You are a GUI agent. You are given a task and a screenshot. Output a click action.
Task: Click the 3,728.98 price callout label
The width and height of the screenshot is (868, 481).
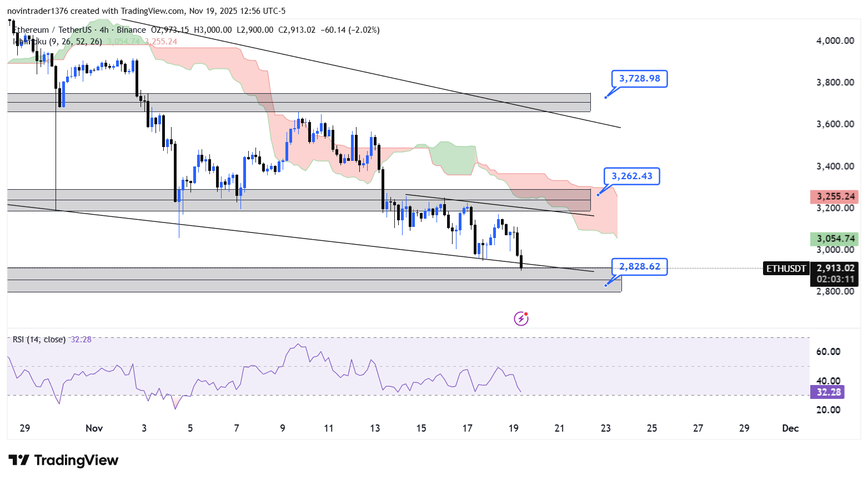[x=639, y=79]
